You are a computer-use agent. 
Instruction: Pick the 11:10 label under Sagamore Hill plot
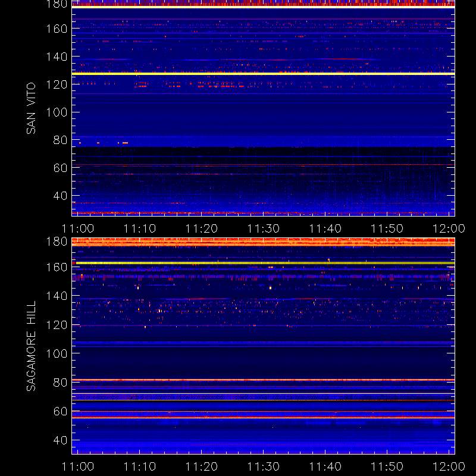pyautogui.click(x=140, y=466)
